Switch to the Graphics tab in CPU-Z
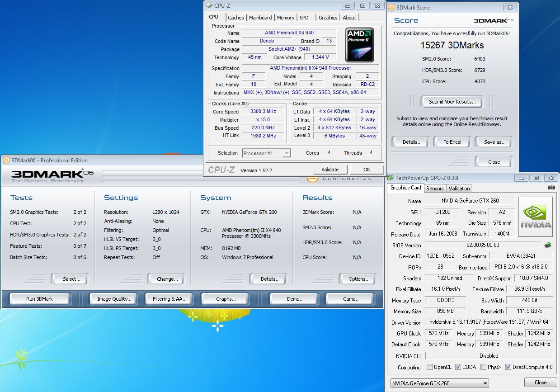The width and height of the screenshot is (560, 392). tap(328, 18)
